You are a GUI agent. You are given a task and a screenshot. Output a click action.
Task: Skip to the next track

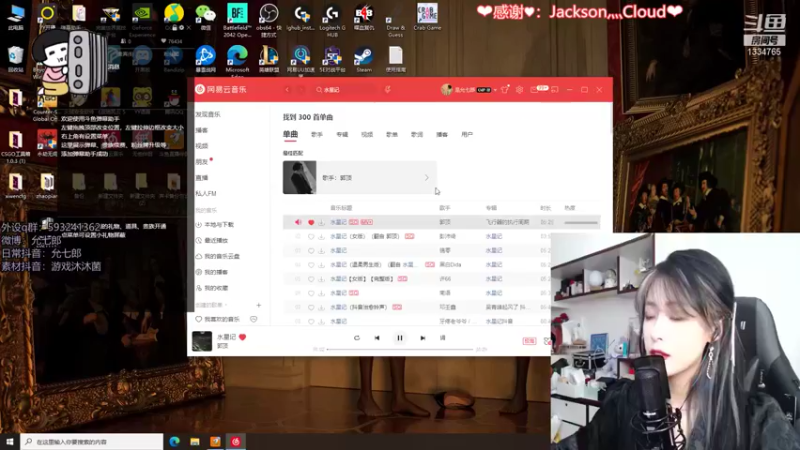pos(422,338)
